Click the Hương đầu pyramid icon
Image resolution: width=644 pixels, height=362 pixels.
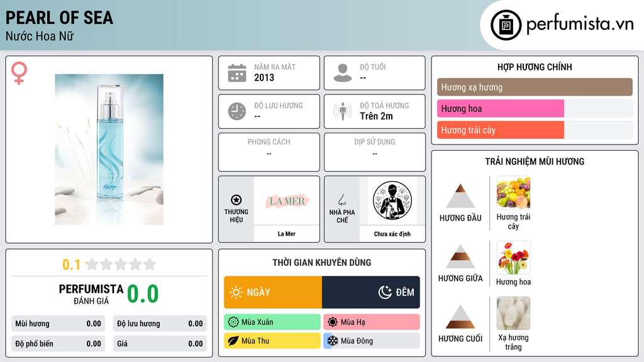(x=460, y=196)
